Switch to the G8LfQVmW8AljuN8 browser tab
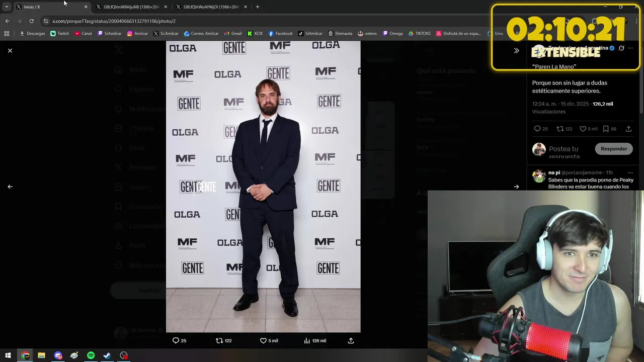 131,7
